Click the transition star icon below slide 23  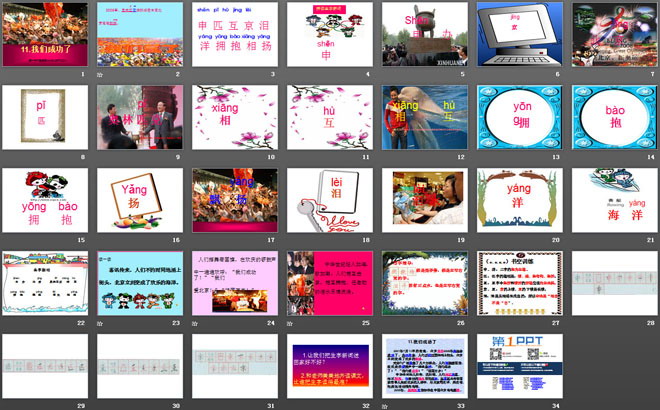(x=100, y=323)
